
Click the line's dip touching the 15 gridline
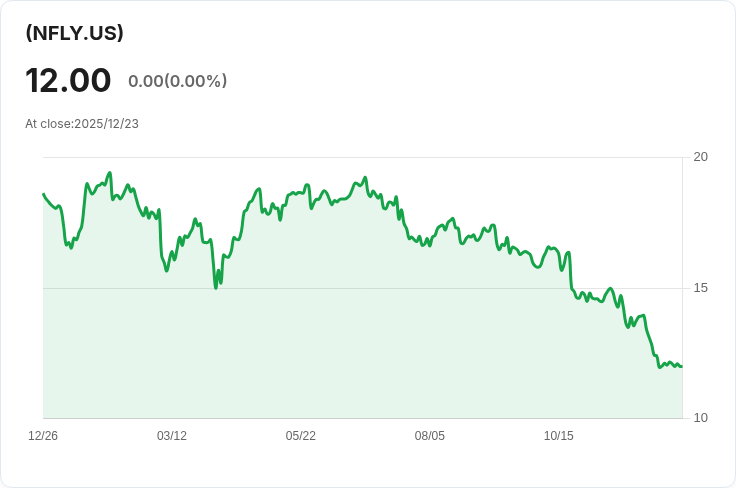[216, 288]
